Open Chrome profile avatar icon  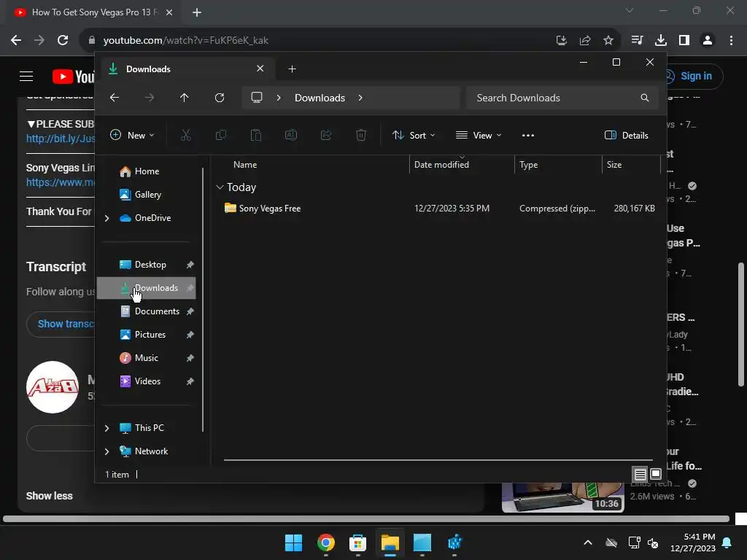708,41
